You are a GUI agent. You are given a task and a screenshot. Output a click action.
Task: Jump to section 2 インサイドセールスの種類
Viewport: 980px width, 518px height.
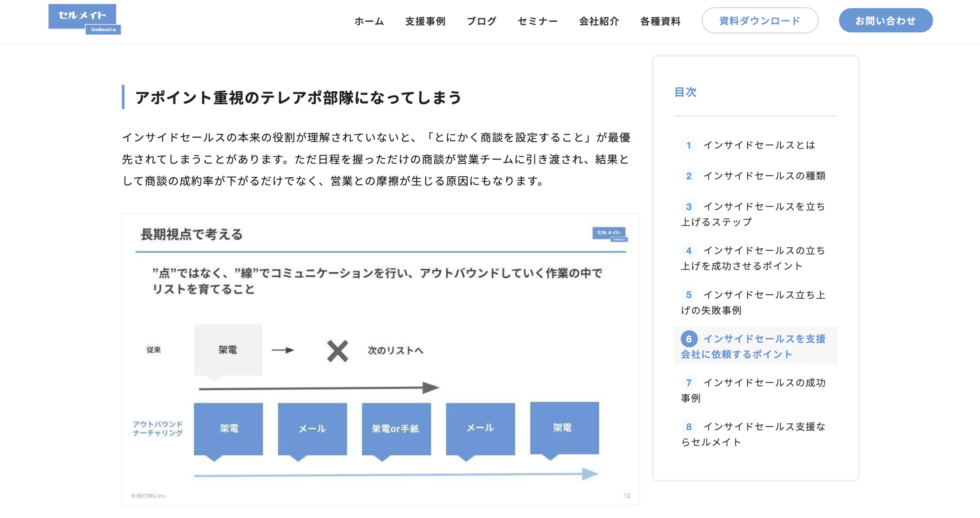[764, 176]
